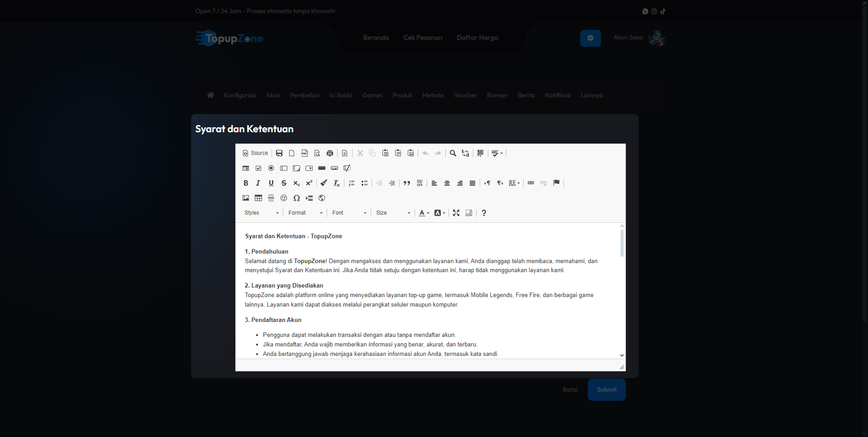This screenshot has height=437, width=868.
Task: Insert a radio button form field
Action: click(271, 168)
